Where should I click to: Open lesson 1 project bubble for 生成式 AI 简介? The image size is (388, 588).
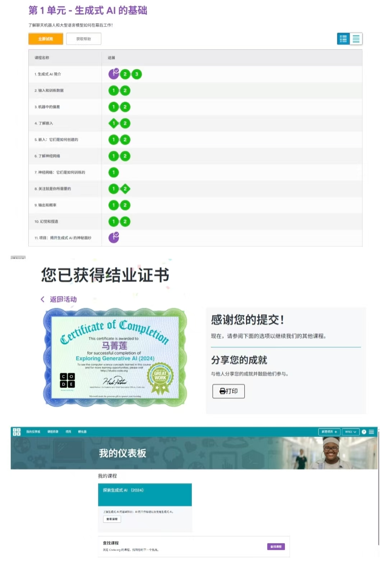tap(114, 74)
